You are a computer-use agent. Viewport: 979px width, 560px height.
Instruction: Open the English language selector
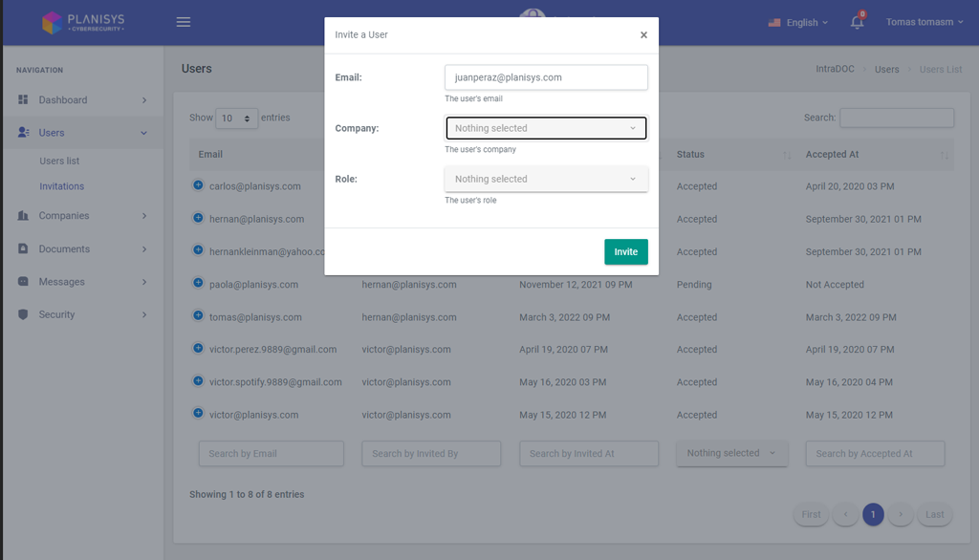tap(798, 22)
